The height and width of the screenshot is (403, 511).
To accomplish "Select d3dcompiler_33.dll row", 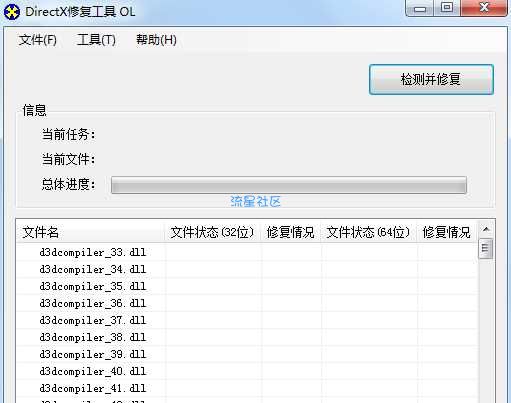I will pos(247,252).
